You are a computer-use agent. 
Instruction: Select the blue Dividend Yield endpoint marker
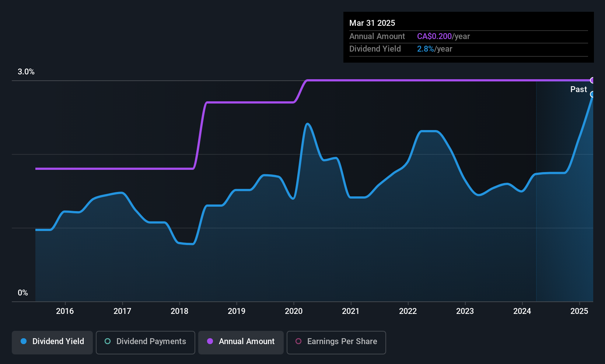pos(592,94)
